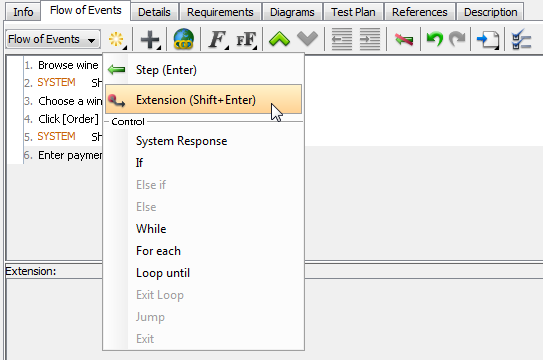Open the Description tab
The width and height of the screenshot is (543, 360).
point(490,12)
